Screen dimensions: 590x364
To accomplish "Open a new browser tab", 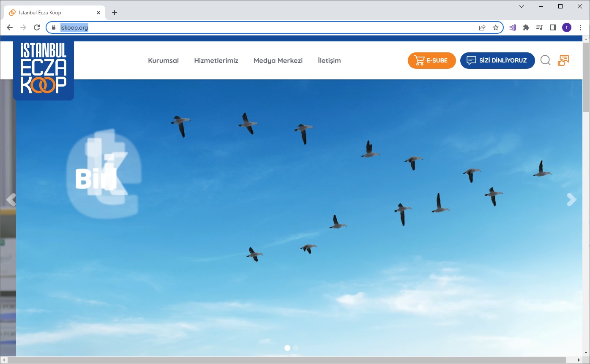I will tap(115, 13).
